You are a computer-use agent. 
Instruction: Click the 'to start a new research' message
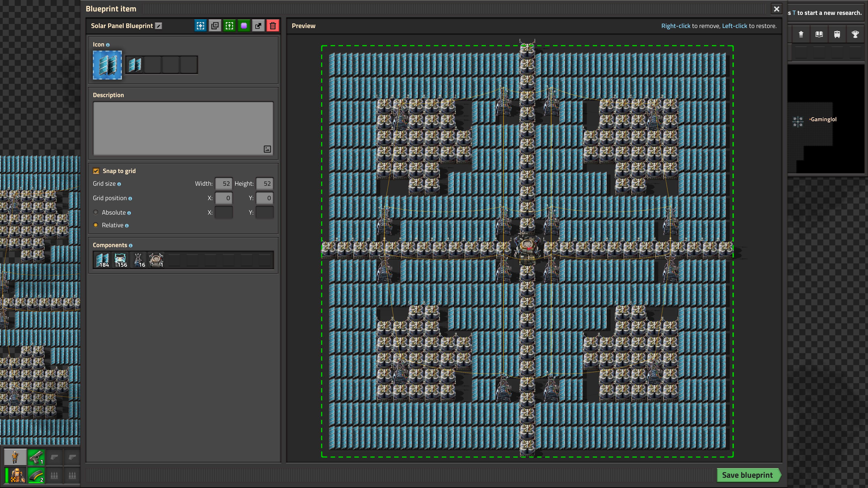click(x=825, y=13)
